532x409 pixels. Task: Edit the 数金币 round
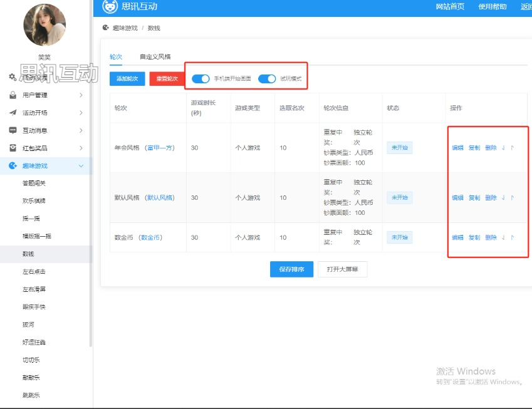(457, 237)
